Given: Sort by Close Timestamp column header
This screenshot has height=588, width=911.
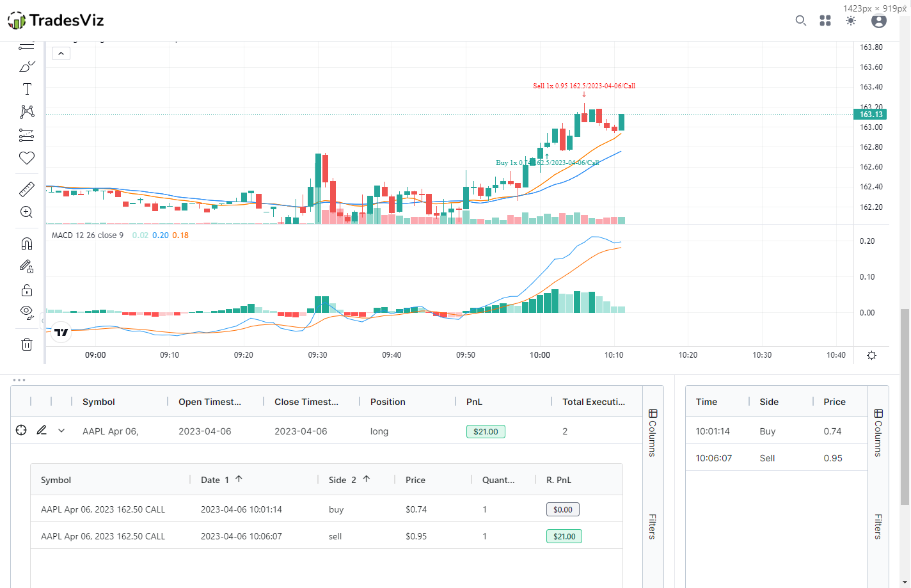Looking at the screenshot, I should pos(306,402).
